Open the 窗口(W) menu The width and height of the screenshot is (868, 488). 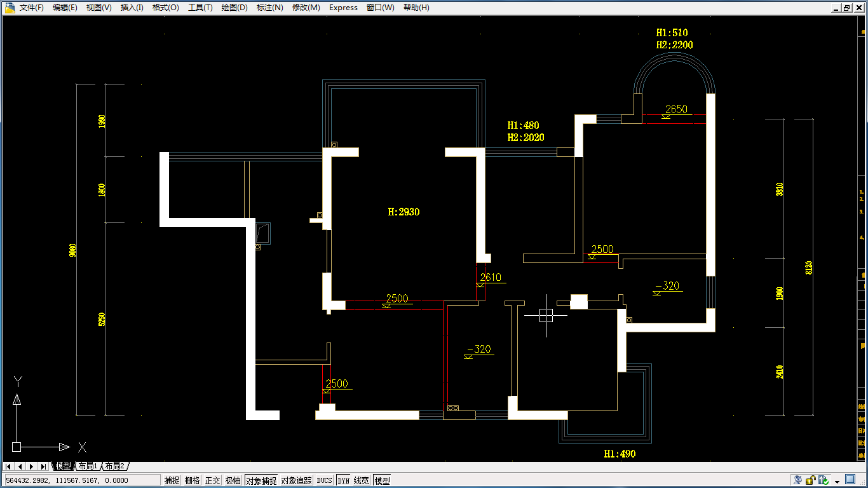[x=380, y=8]
